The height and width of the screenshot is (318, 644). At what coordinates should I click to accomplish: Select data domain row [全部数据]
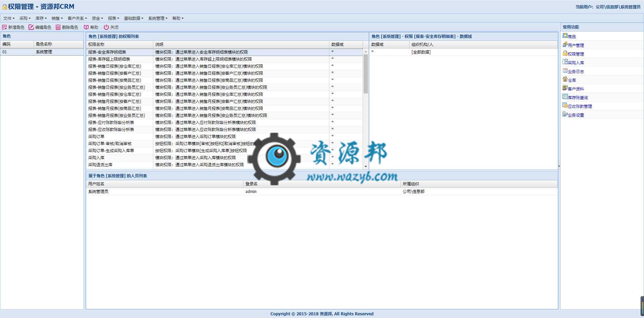(464, 52)
